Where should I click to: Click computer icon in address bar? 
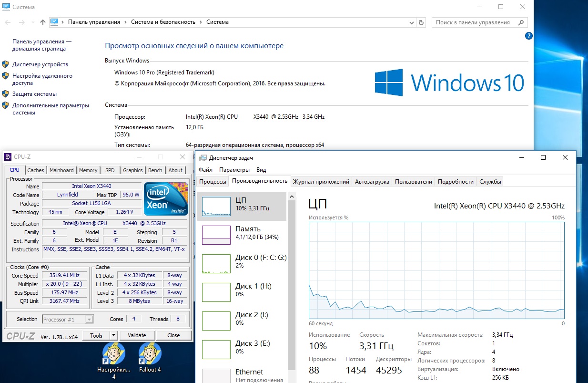(54, 22)
